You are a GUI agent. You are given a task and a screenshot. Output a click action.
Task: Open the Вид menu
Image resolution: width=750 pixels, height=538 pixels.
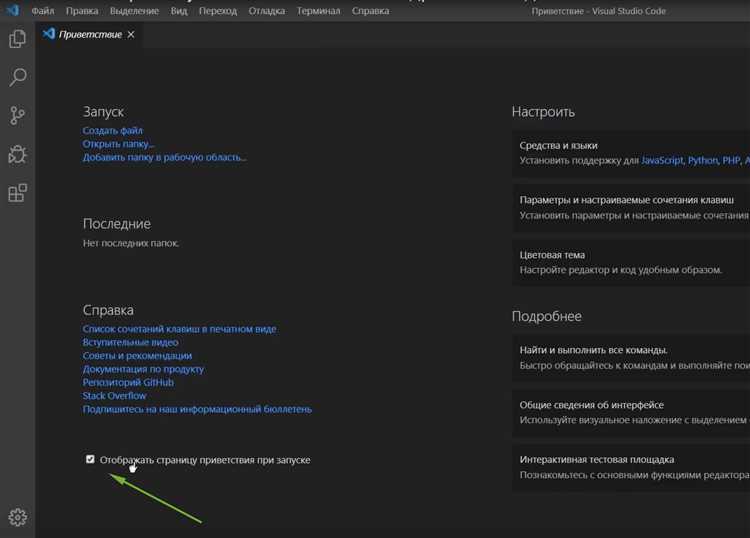pyautogui.click(x=179, y=11)
